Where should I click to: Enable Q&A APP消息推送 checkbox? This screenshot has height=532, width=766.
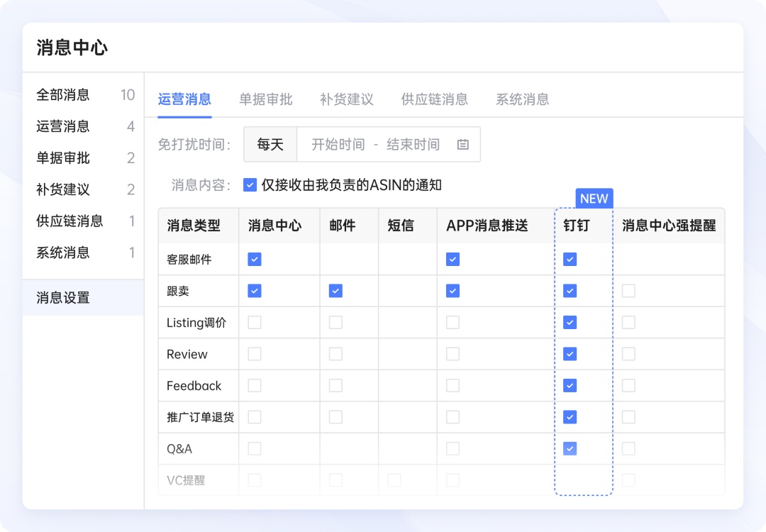(453, 448)
